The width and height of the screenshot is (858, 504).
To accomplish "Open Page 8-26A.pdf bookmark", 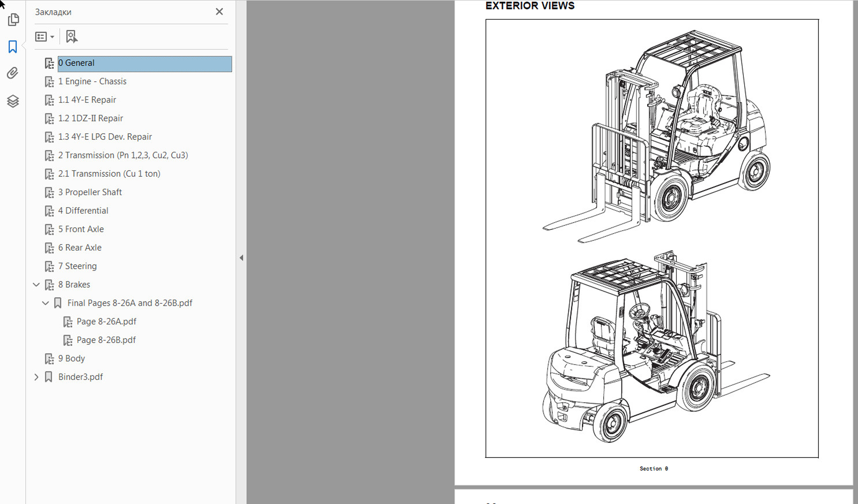I will click(x=106, y=322).
